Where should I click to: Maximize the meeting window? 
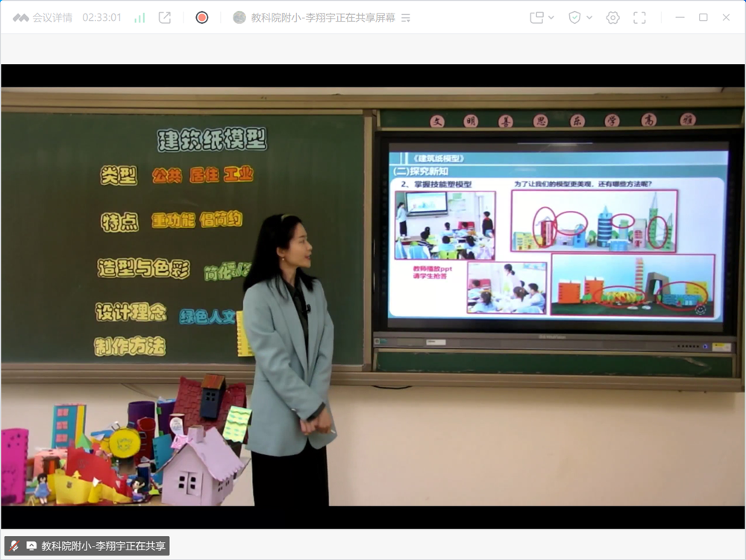coord(703,18)
